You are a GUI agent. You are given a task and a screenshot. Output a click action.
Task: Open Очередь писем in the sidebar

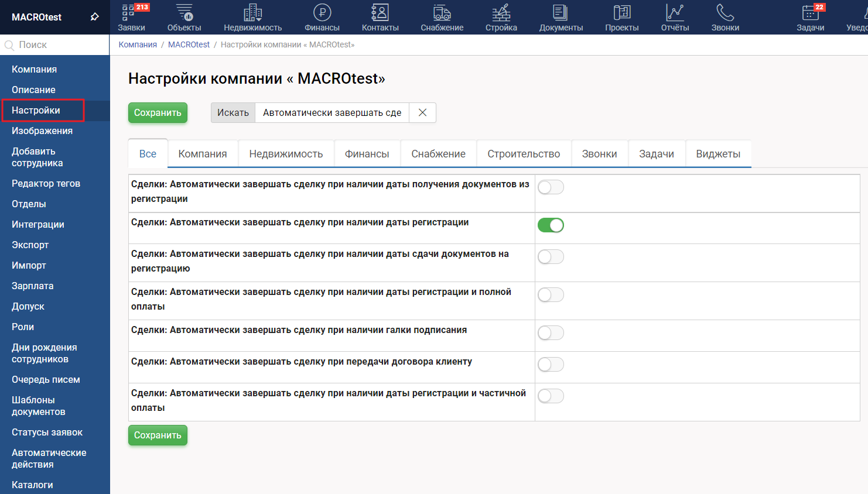46,379
